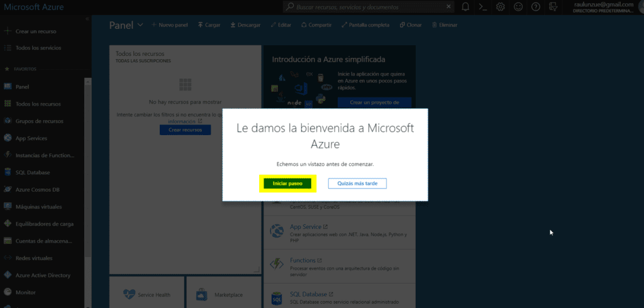The width and height of the screenshot is (644, 308).
Task: Select Máquinas virtuales menu entry
Action: (x=38, y=207)
